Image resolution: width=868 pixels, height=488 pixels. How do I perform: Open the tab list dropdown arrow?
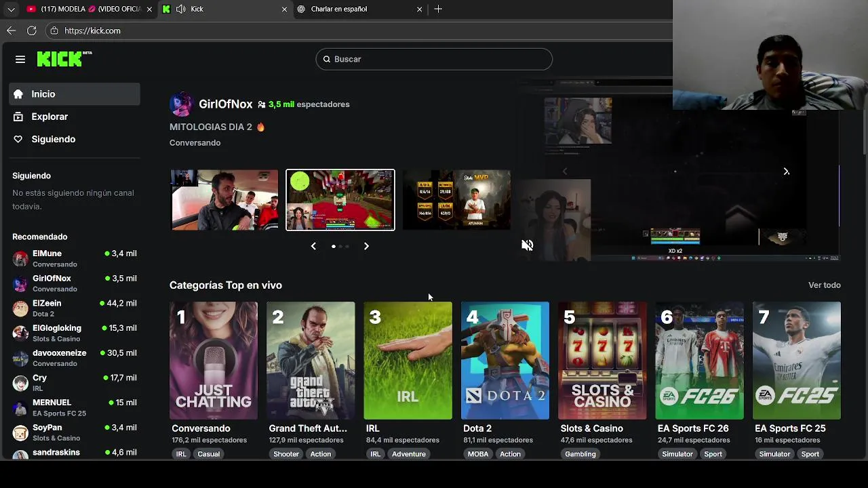point(11,9)
